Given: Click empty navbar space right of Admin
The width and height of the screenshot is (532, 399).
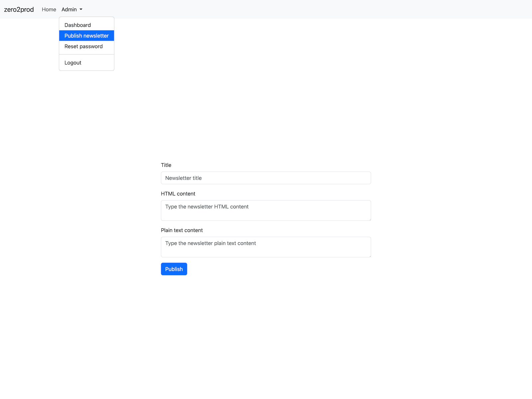Looking at the screenshot, I should 299,9.
